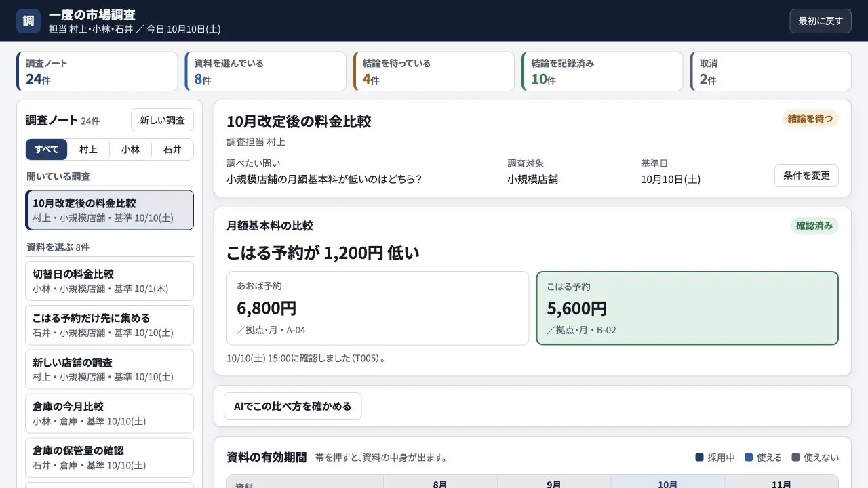Click the 採用中 legend color swatch
The image size is (868, 488).
[x=699, y=457]
